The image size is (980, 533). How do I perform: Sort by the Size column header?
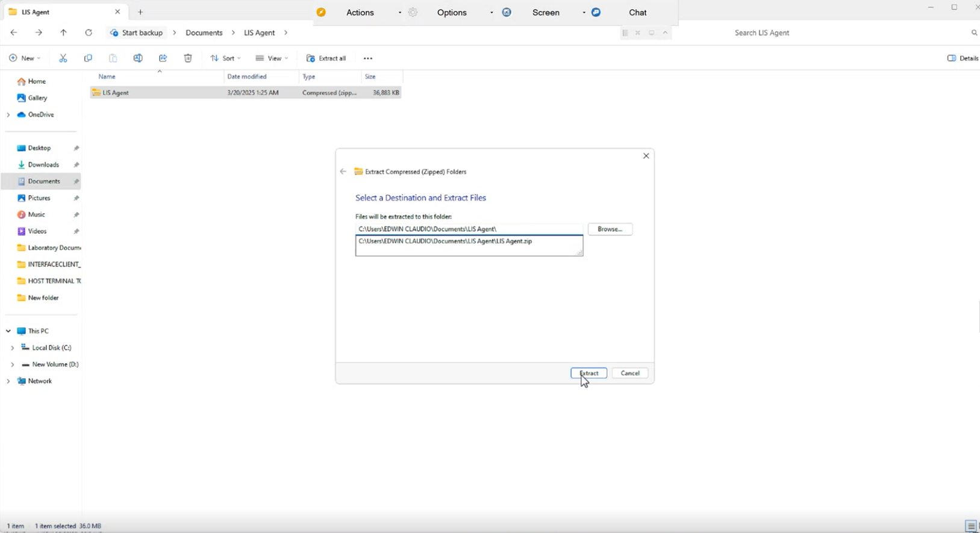point(370,76)
